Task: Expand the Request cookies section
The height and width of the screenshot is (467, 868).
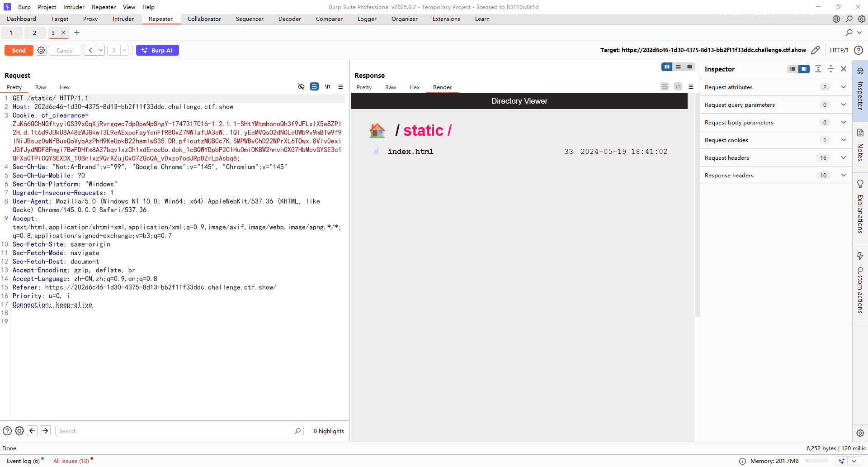Action: coord(844,140)
